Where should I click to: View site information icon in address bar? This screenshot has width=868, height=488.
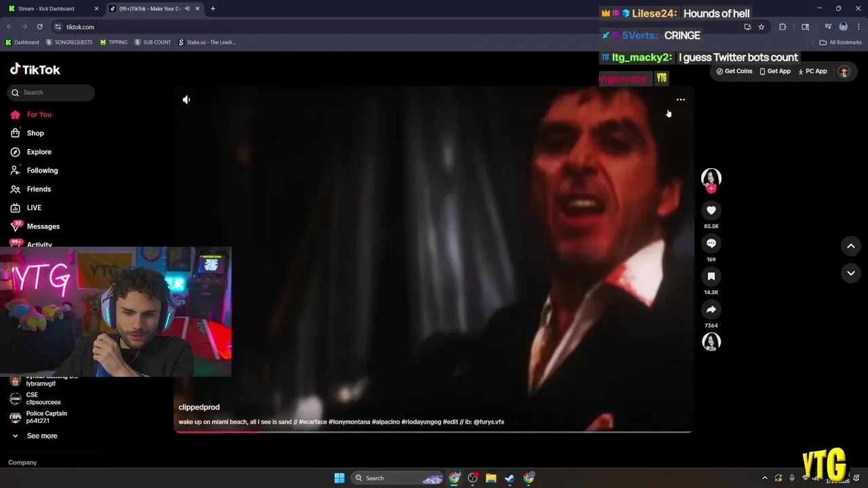pos(58,27)
